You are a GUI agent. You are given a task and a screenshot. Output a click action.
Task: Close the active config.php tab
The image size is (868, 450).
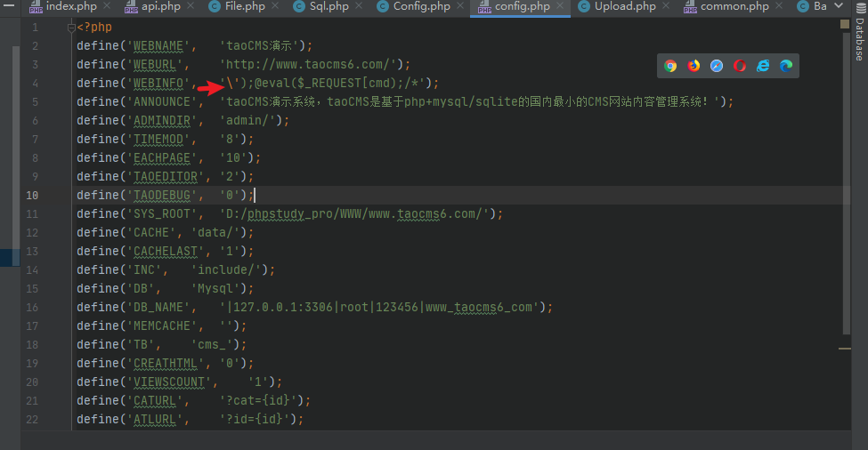click(x=560, y=6)
